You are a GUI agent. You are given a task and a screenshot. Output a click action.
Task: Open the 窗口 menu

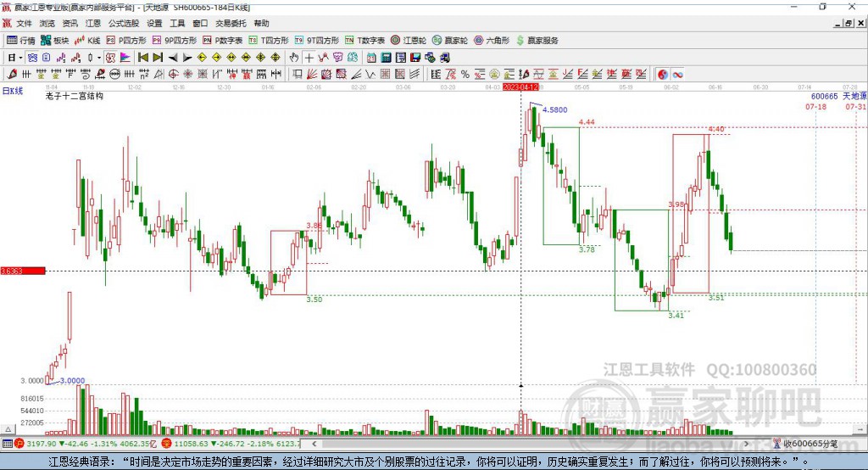coord(200,23)
